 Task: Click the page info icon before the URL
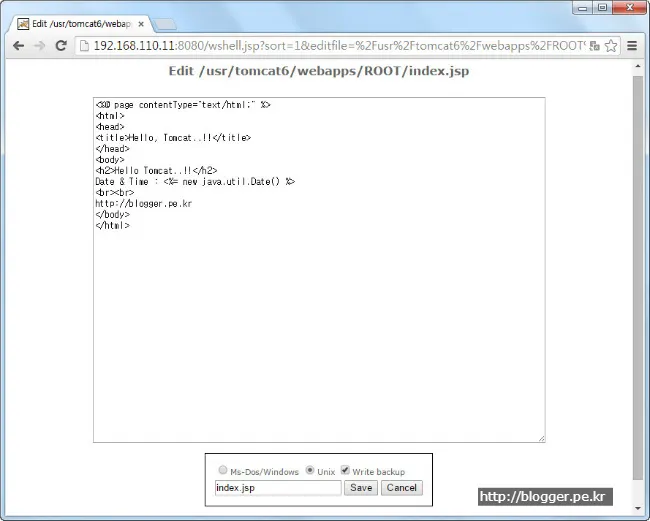pyautogui.click(x=85, y=46)
